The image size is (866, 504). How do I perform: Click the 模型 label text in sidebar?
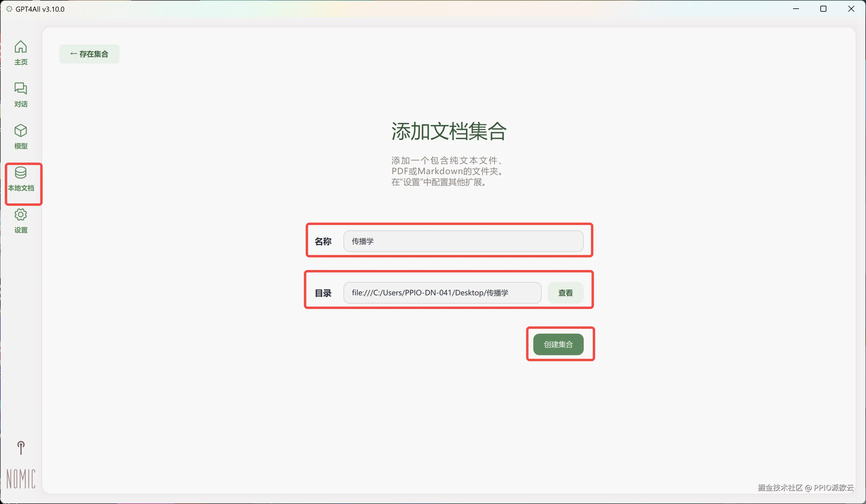pos(21,146)
